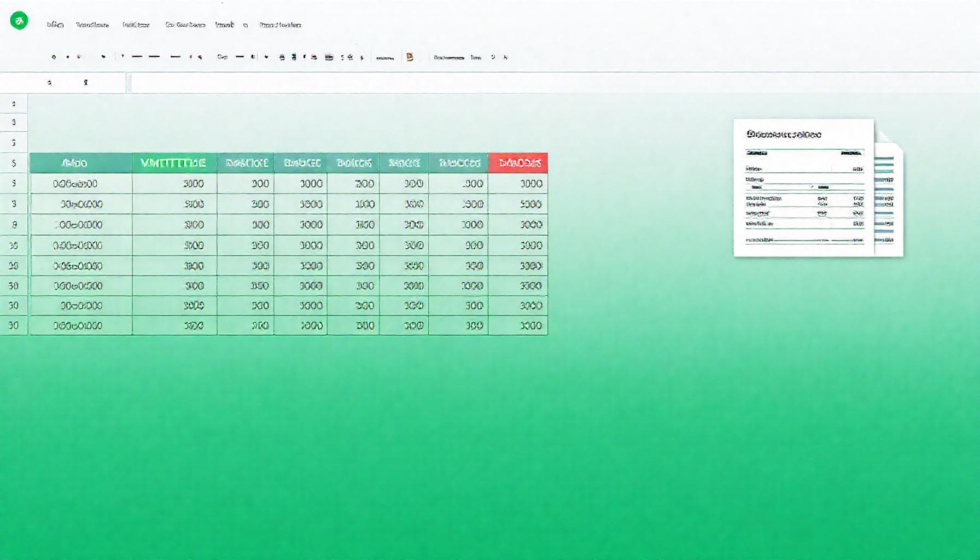Select the red table header cell
Image resolution: width=980 pixels, height=560 pixels.
point(518,163)
